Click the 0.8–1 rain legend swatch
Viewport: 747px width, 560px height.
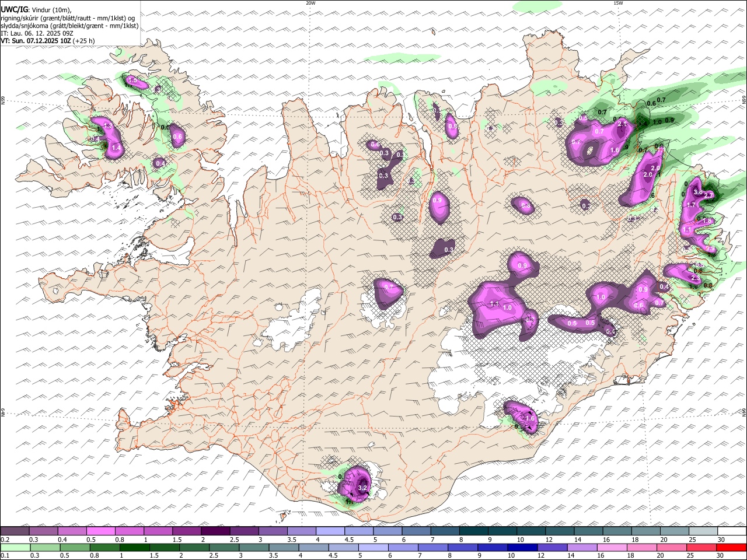105,548
